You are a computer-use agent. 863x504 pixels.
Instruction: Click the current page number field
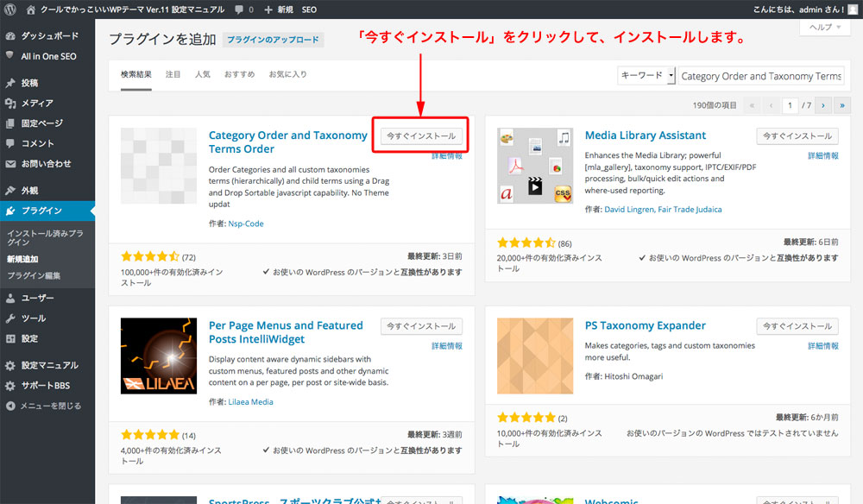[x=790, y=105]
